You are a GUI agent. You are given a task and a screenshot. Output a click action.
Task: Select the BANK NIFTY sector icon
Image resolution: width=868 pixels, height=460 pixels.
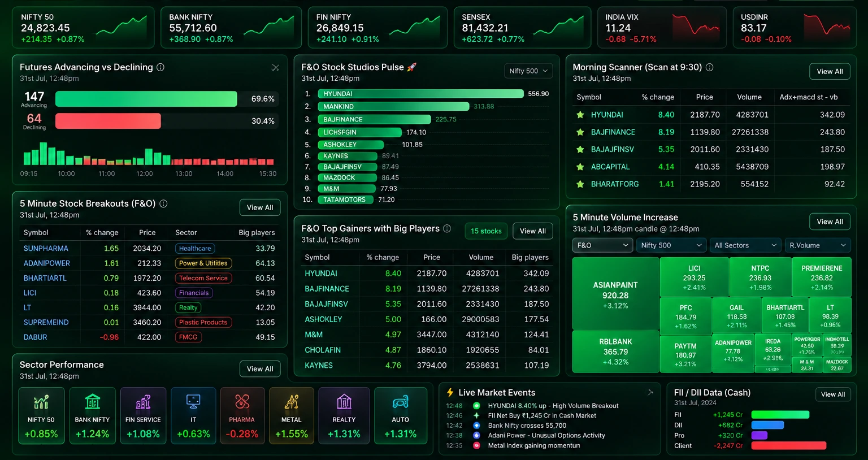coord(92,402)
